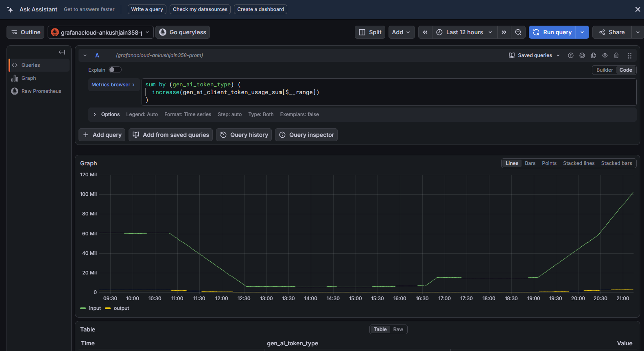This screenshot has width=644, height=351.
Task: Open query help question-mark icon
Action: [571, 55]
